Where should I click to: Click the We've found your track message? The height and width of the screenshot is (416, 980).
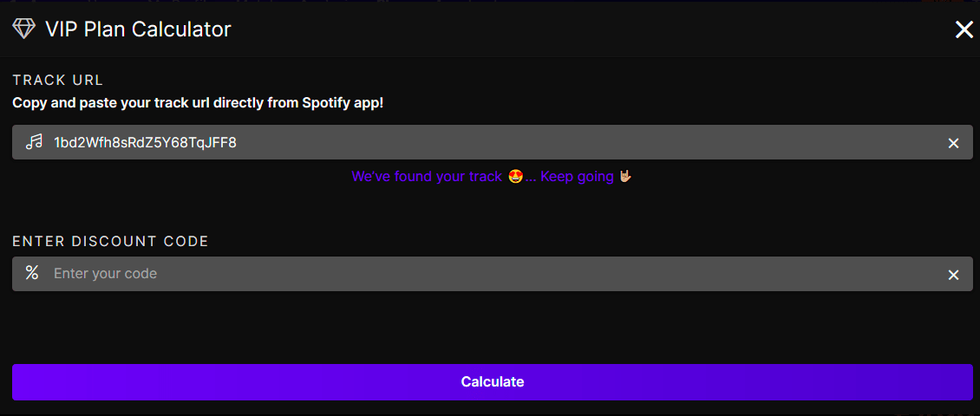(427, 177)
